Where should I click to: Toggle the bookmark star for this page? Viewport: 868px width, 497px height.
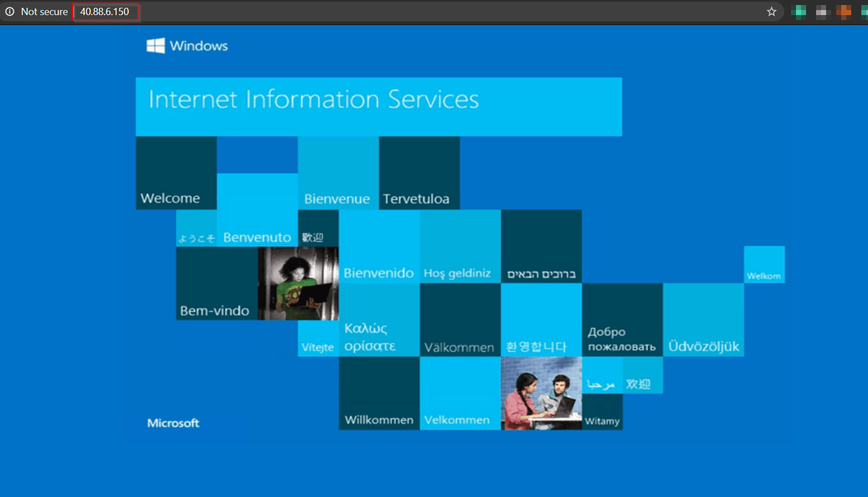coord(771,11)
